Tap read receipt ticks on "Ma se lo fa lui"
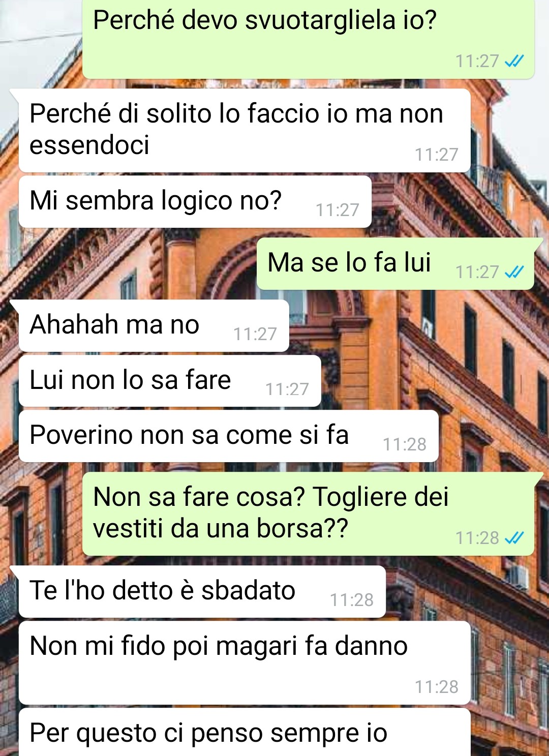 coord(514,272)
